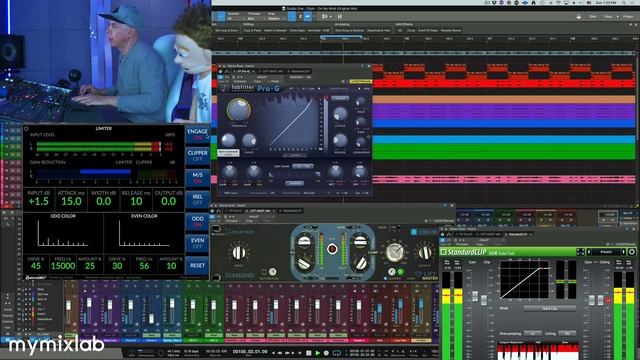Click odd color AMOUNT value 25

coord(90,266)
